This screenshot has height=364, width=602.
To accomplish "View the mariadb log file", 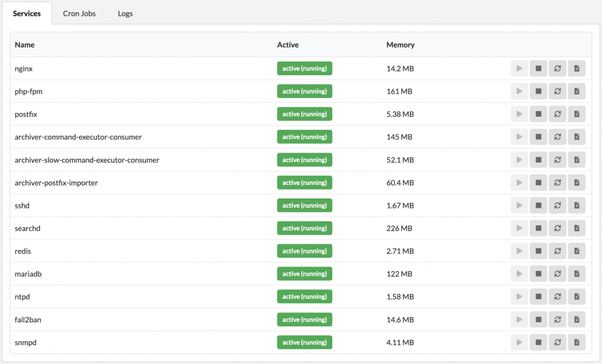I will pyautogui.click(x=577, y=274).
